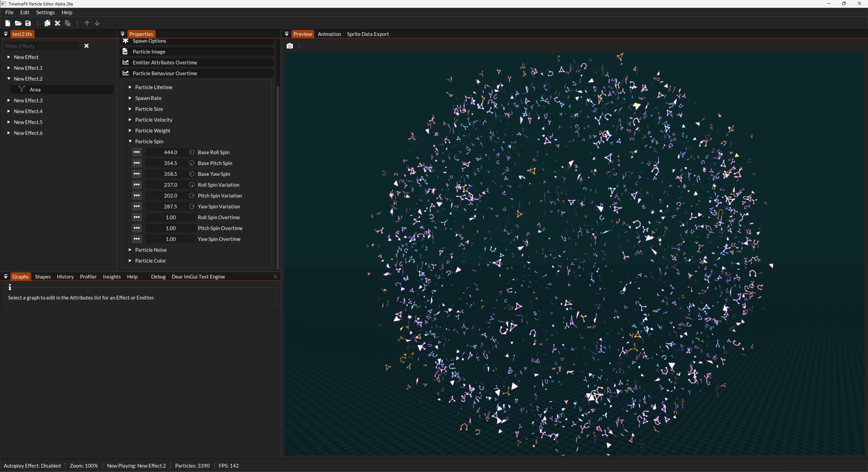Clear the effects filter with the X
The height and width of the screenshot is (472, 868).
coord(86,45)
